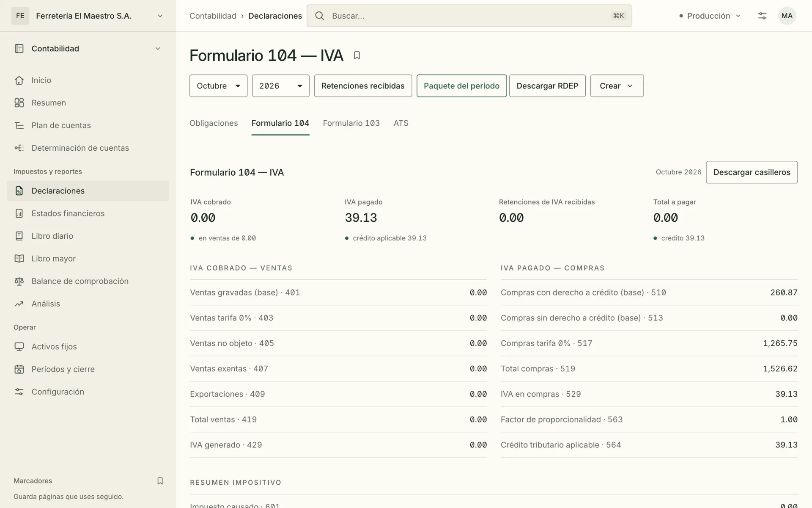Click the Análisis trend icon
Image resolution: width=812 pixels, height=508 pixels.
pyautogui.click(x=19, y=304)
